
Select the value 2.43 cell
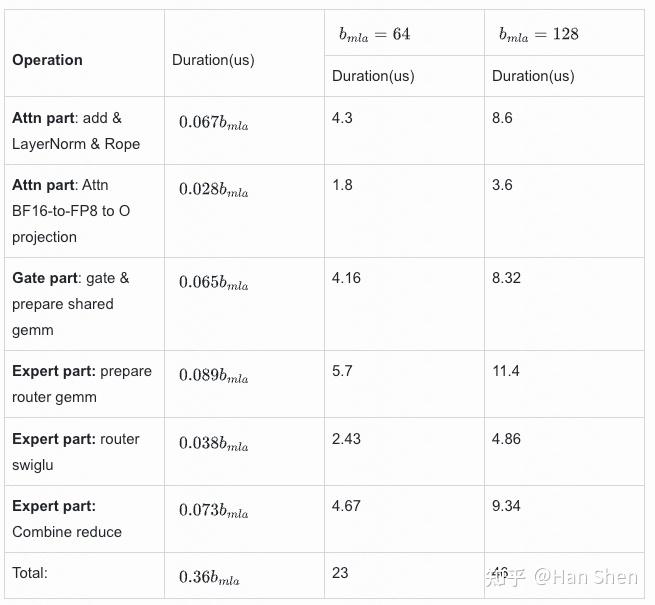[x=404, y=452]
